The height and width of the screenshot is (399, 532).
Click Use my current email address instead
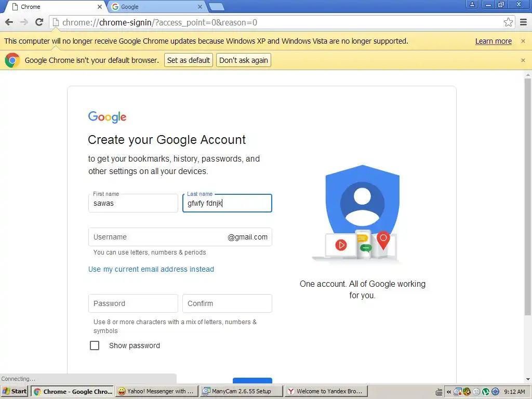pyautogui.click(x=151, y=269)
